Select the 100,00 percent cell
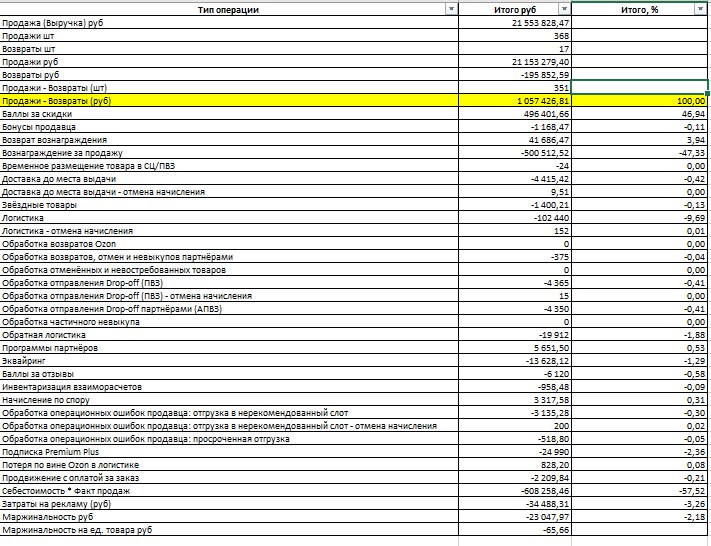 click(639, 101)
